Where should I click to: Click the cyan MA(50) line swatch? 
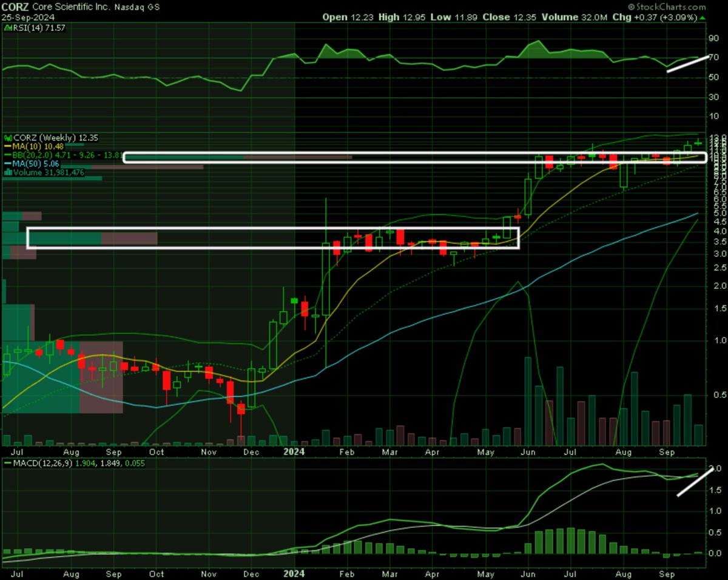point(8,164)
